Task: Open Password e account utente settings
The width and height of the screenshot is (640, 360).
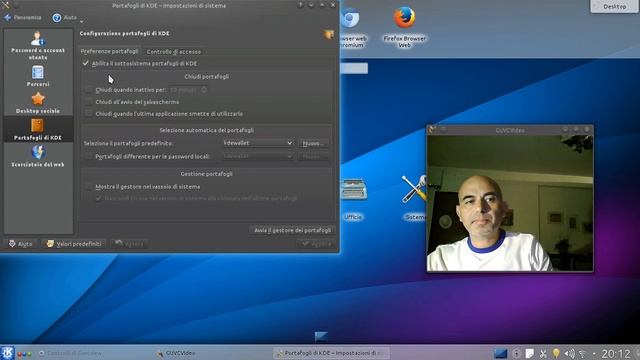Action: tap(38, 45)
